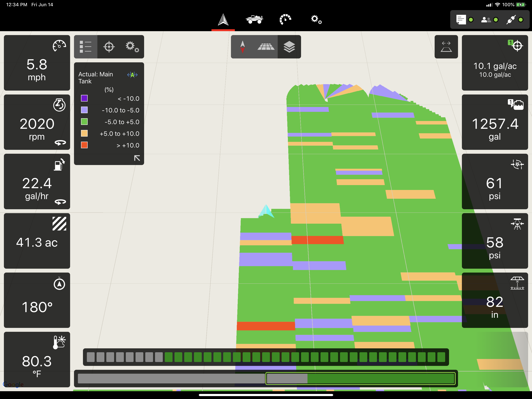Tap the boom section status indicator bar
Image resolution: width=532 pixels, height=399 pixels.
click(x=266, y=357)
